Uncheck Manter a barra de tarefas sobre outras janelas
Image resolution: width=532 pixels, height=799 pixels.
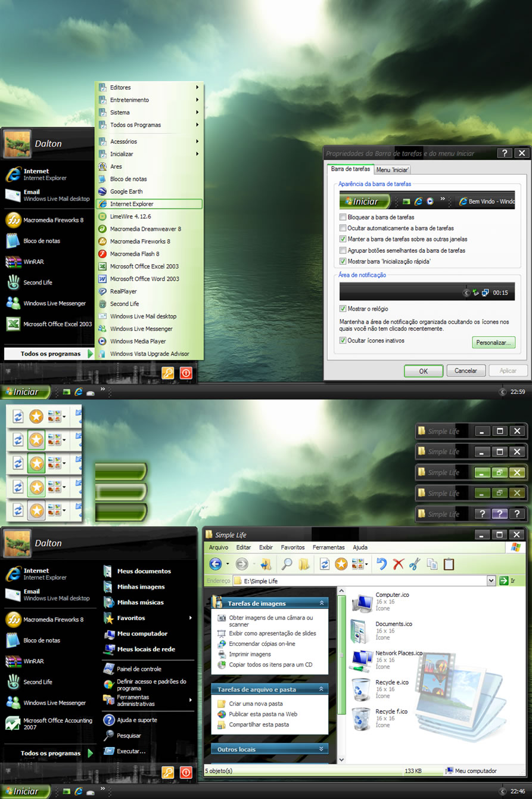(343, 239)
